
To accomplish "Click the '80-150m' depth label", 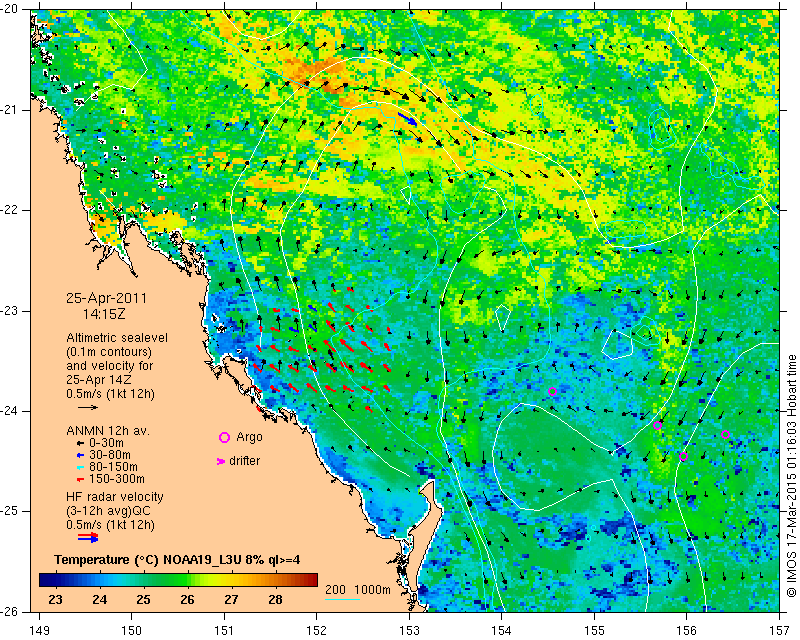I will (113, 467).
